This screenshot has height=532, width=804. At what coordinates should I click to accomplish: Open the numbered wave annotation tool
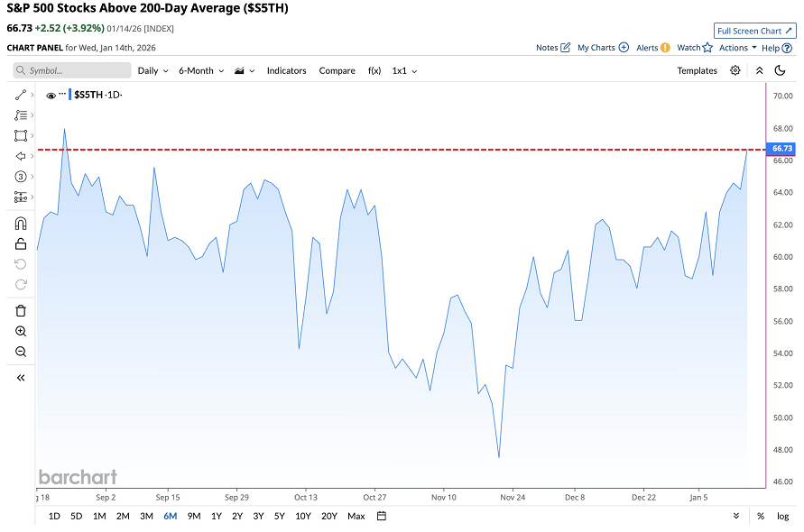[21, 177]
